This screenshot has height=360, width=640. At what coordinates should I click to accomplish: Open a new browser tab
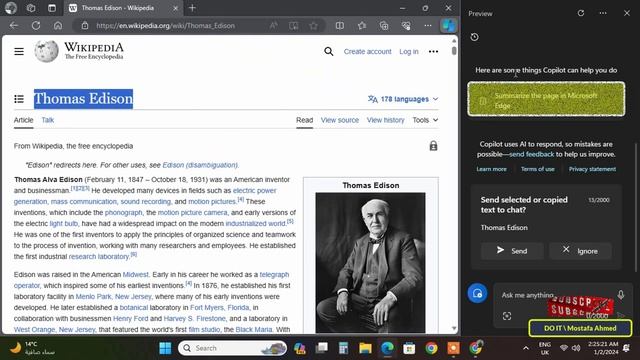click(192, 8)
